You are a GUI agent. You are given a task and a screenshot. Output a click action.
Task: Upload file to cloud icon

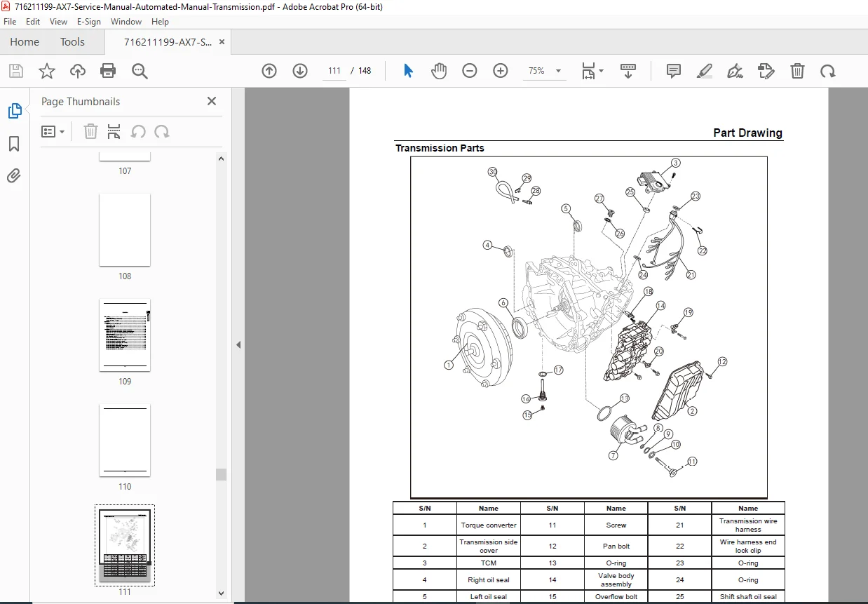click(x=77, y=71)
